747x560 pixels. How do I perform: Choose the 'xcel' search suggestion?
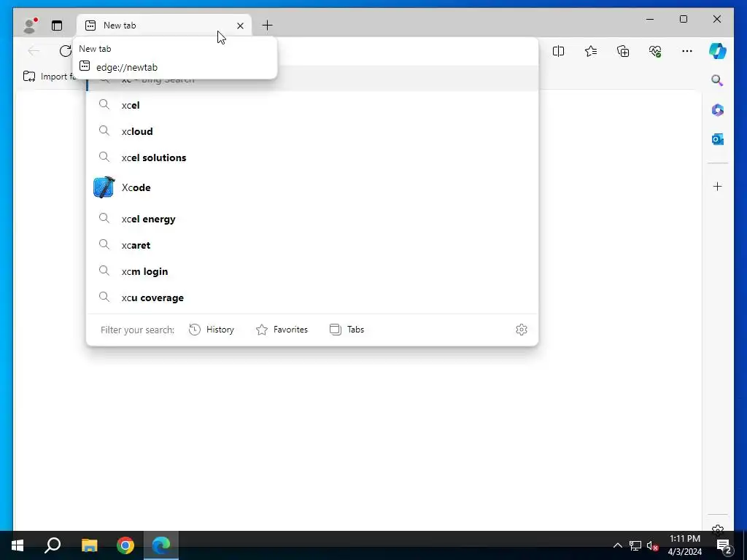[312, 105]
